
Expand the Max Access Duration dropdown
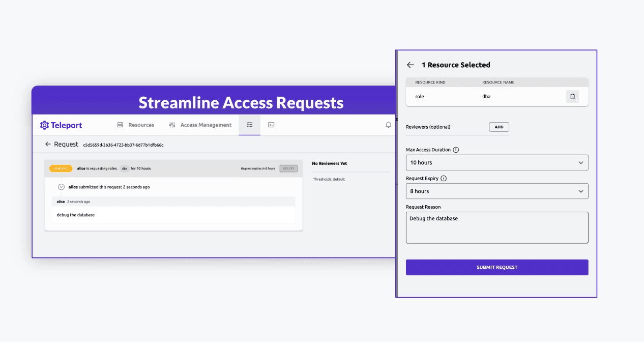(496, 162)
